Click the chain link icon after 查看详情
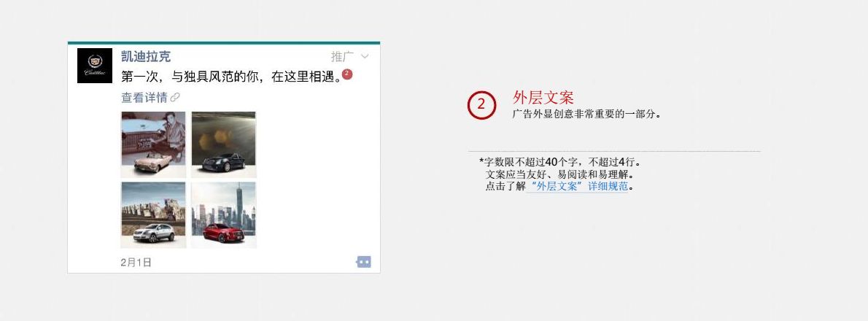Viewport: 868px width, 321px height. pos(176,98)
